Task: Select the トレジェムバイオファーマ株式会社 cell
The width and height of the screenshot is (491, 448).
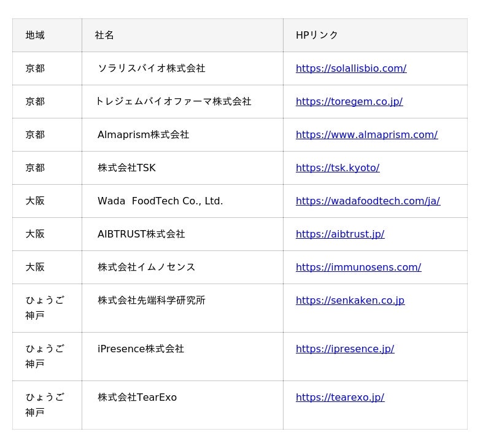Action: (173, 101)
